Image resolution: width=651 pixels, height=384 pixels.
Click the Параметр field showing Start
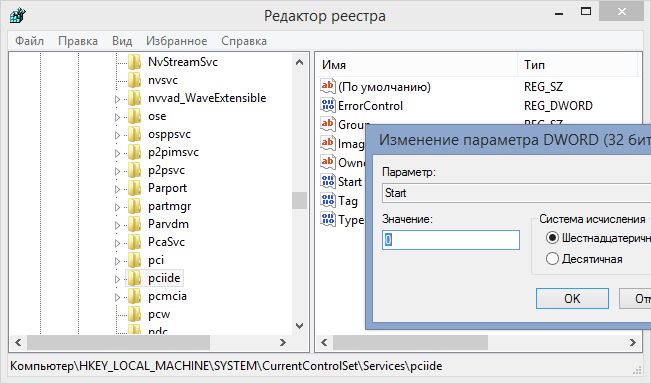pyautogui.click(x=516, y=193)
